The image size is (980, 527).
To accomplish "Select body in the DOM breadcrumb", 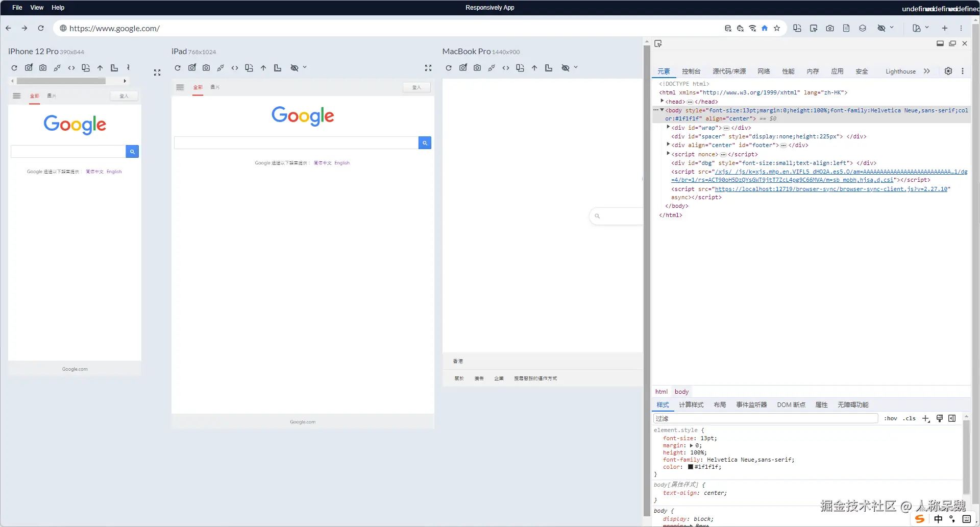I will click(x=681, y=392).
